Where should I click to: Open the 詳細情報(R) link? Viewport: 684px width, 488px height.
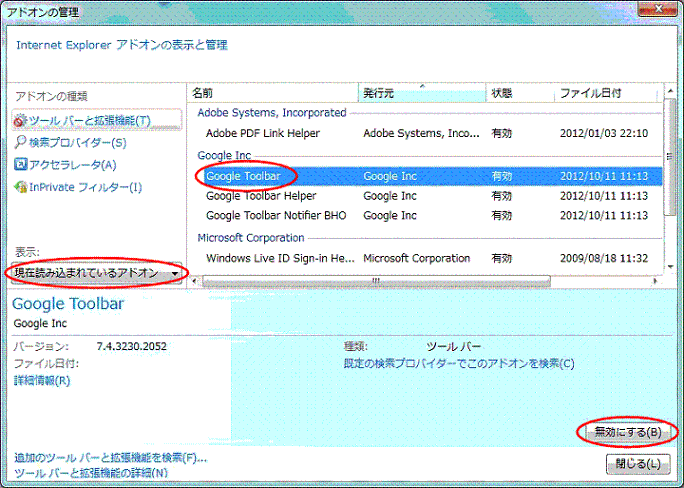click(x=42, y=381)
